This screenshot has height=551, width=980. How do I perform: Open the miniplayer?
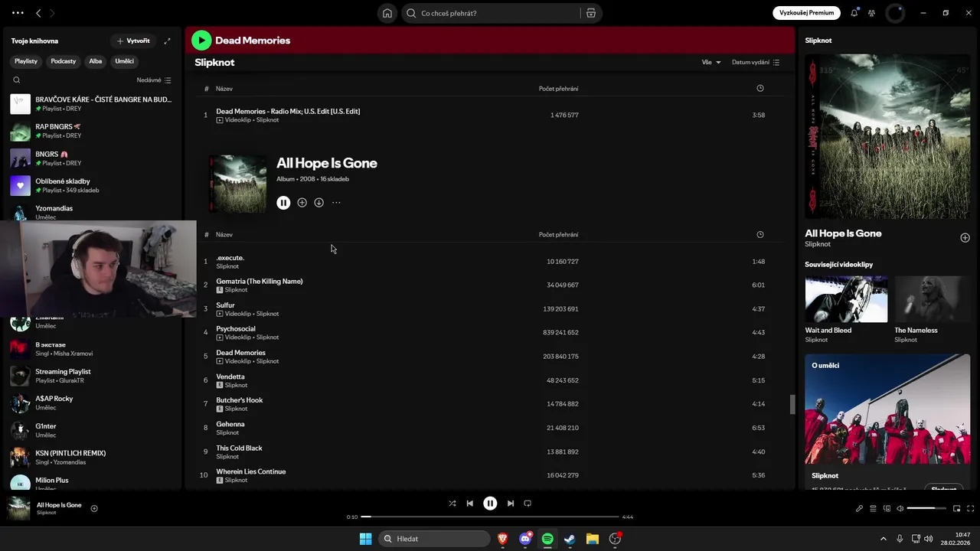click(x=957, y=508)
